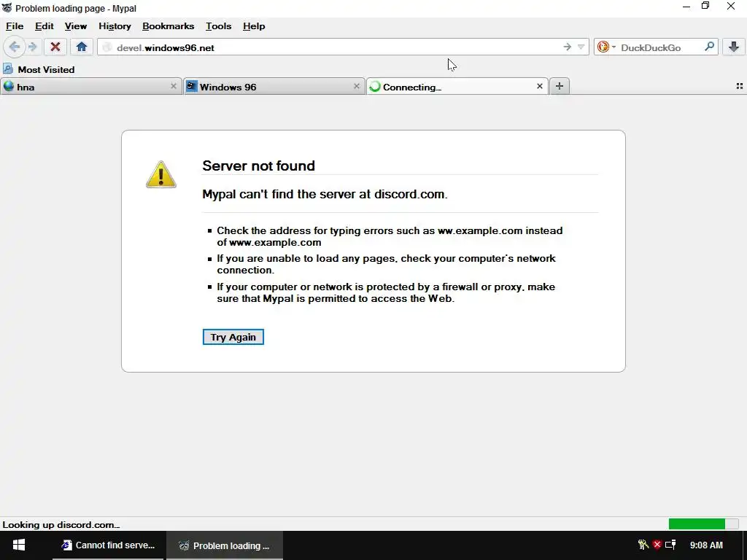Open the red X shield tray icon
The height and width of the screenshot is (560, 747).
point(657,545)
